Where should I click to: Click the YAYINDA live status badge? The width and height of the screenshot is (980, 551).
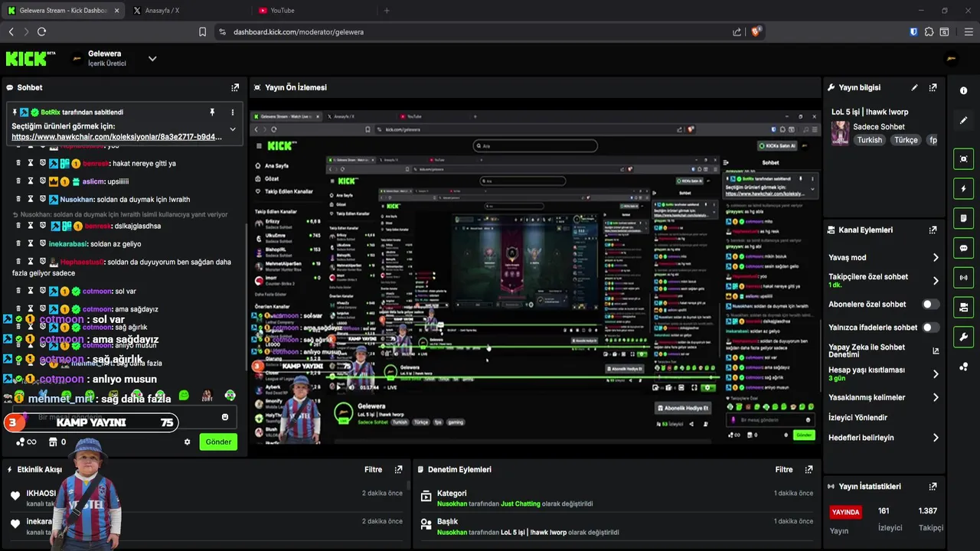pos(846,512)
